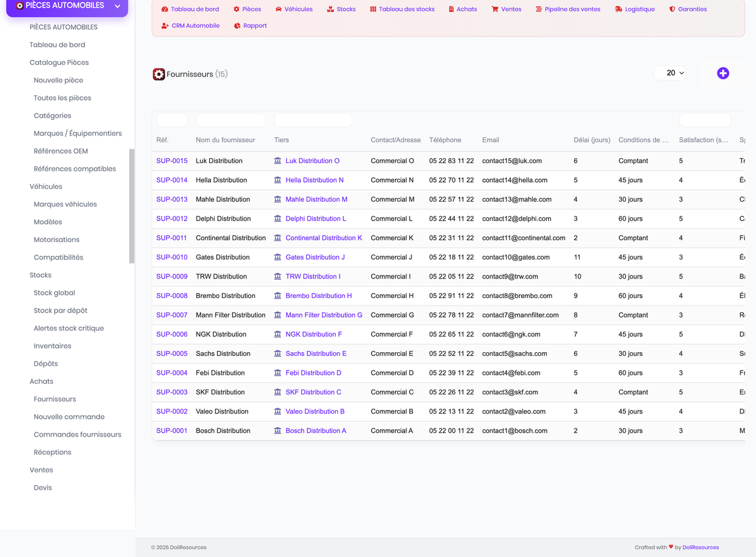Open the Tableau des stocks menu tab

[402, 9]
